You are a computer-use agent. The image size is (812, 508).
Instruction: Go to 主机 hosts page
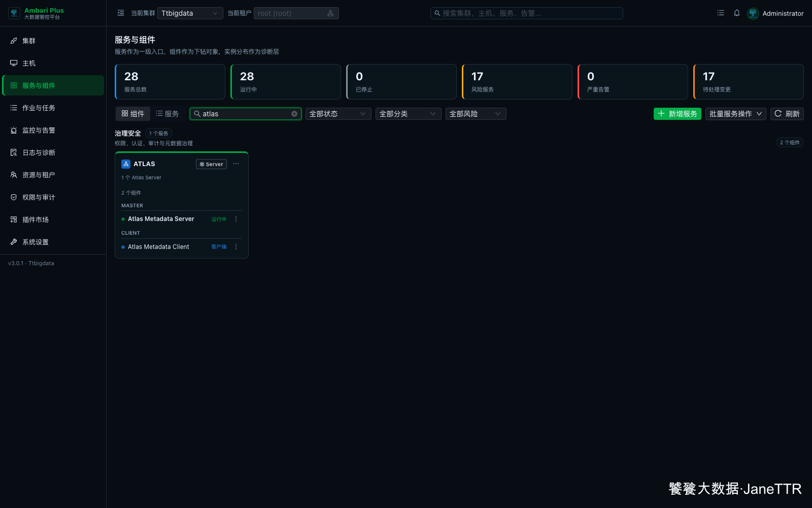point(53,63)
